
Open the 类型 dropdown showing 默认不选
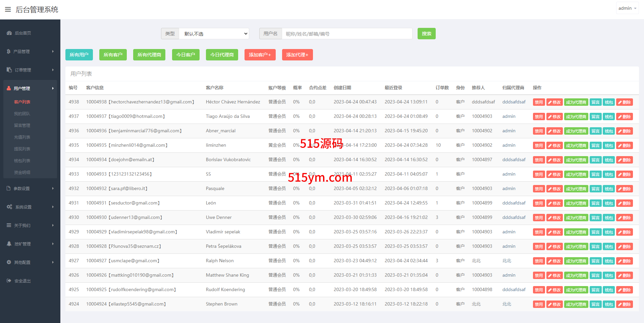point(214,34)
